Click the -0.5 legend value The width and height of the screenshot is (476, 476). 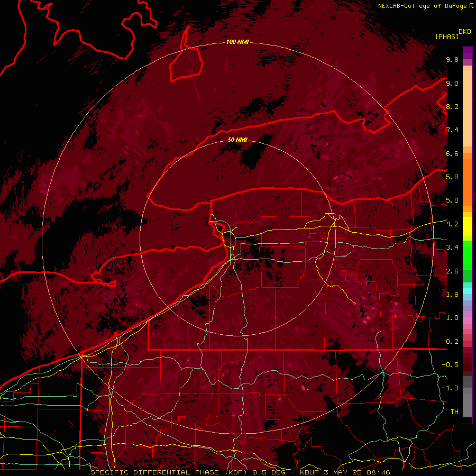(x=450, y=365)
